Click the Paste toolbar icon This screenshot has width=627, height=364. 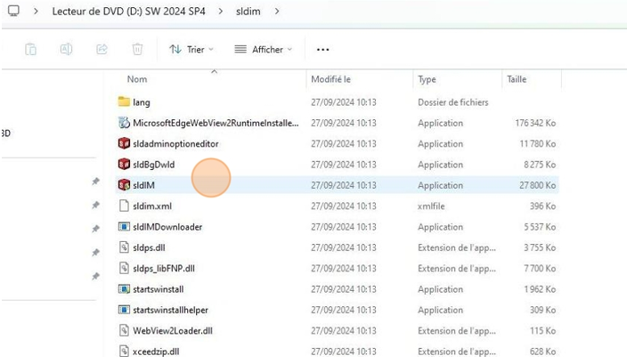pyautogui.click(x=31, y=49)
